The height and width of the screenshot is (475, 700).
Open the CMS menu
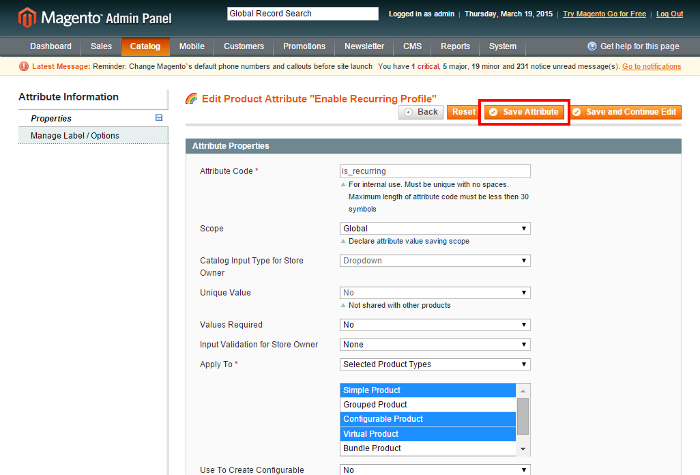[x=412, y=46]
